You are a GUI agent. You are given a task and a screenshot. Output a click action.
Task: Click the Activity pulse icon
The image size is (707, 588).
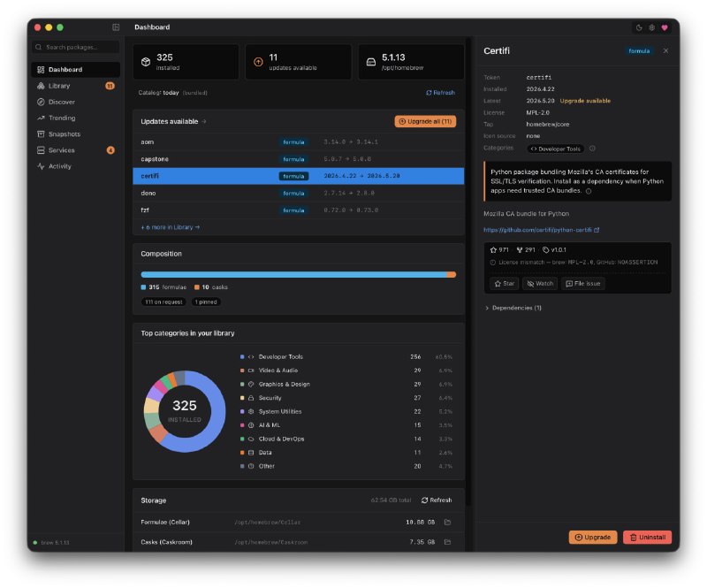pos(41,166)
